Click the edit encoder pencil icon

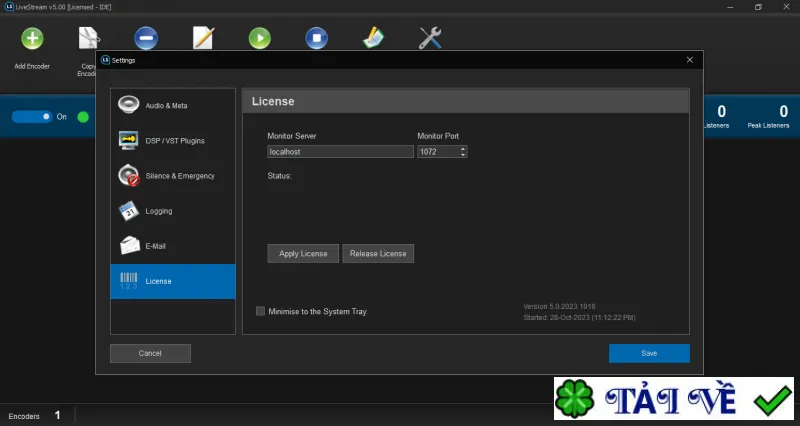click(203, 38)
